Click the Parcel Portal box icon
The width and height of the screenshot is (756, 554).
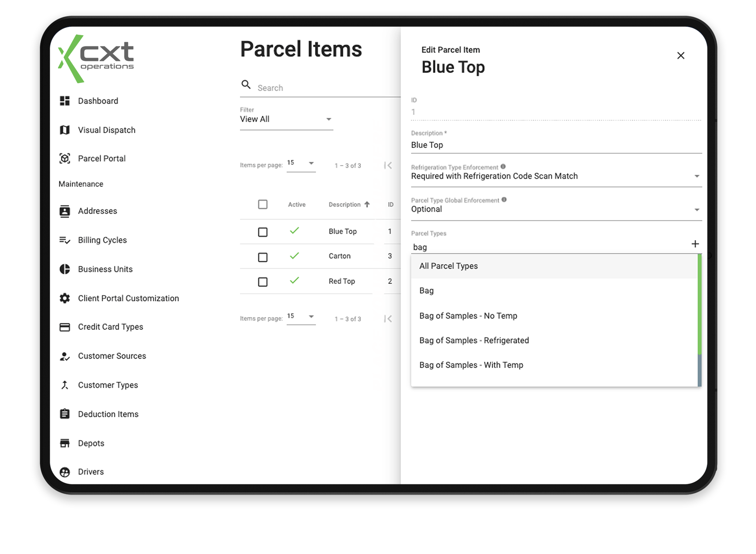pos(65,158)
